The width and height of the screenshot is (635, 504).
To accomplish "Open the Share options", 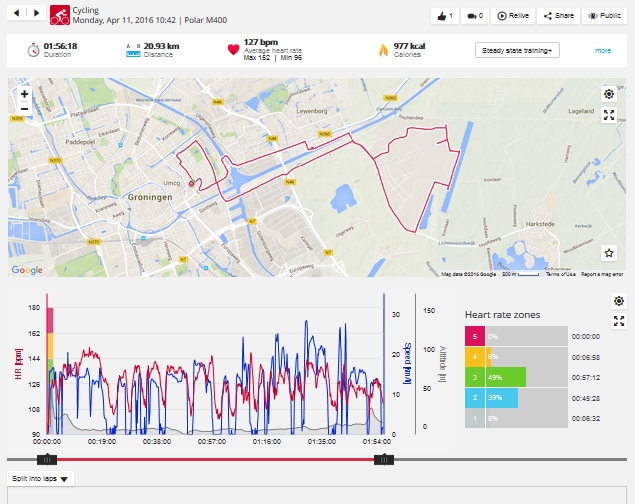I will point(559,16).
